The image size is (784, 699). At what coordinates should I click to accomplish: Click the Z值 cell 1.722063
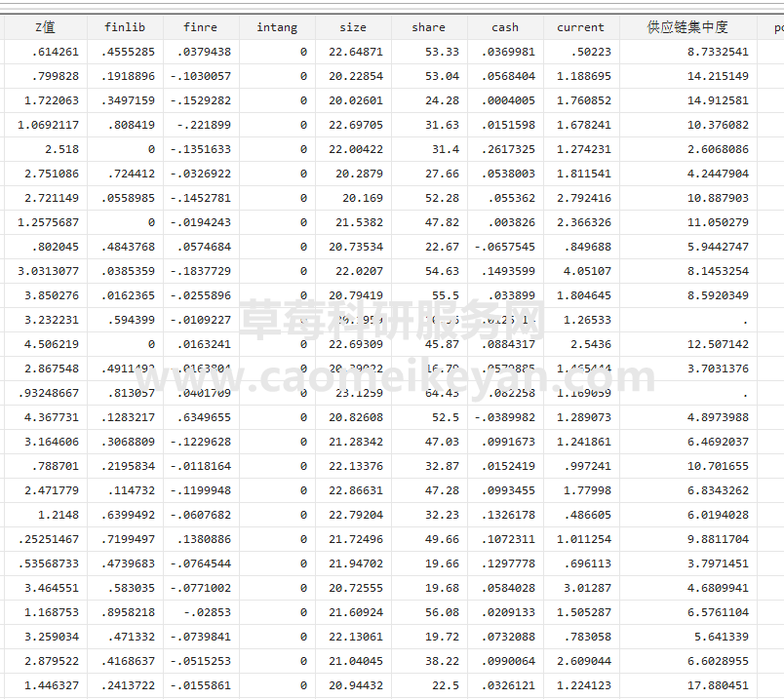(46, 100)
